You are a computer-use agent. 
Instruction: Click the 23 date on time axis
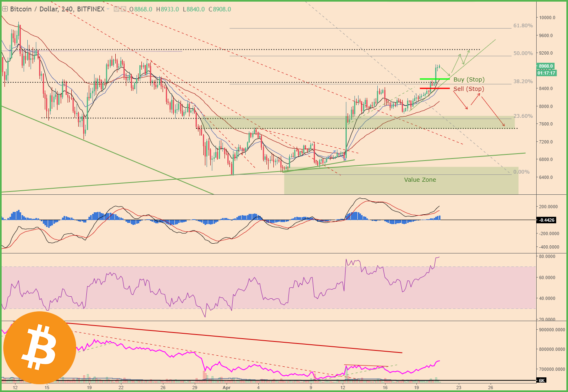tap(459, 388)
